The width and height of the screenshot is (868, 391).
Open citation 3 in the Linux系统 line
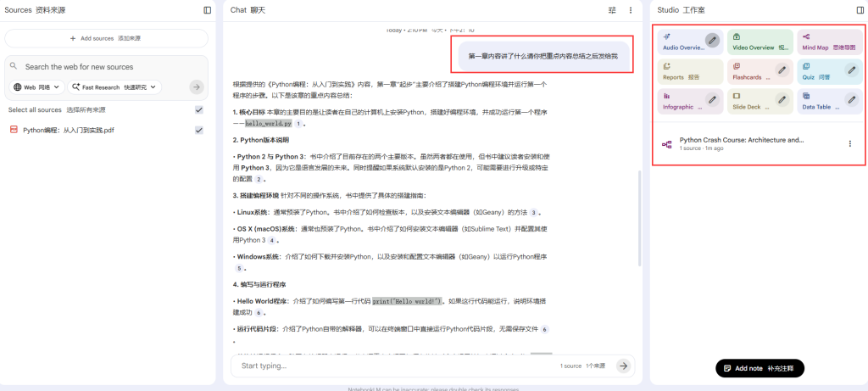click(x=533, y=212)
